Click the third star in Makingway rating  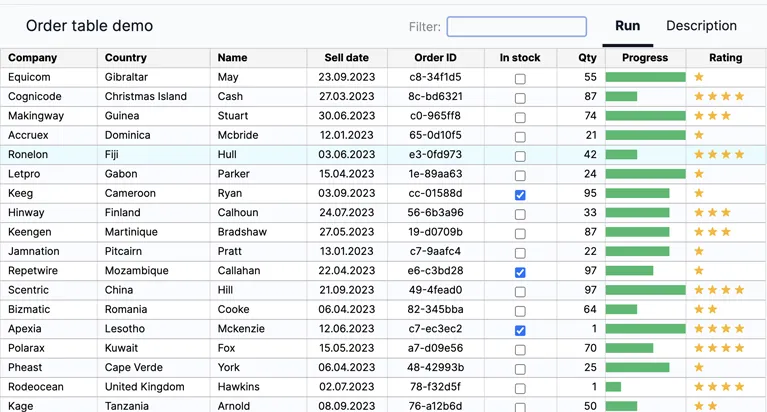tap(726, 115)
